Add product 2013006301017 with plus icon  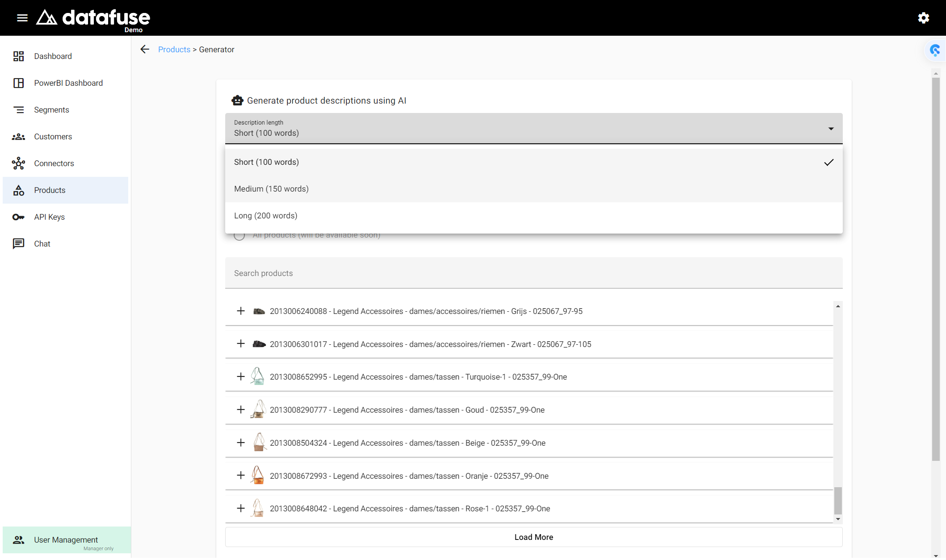[x=241, y=343]
